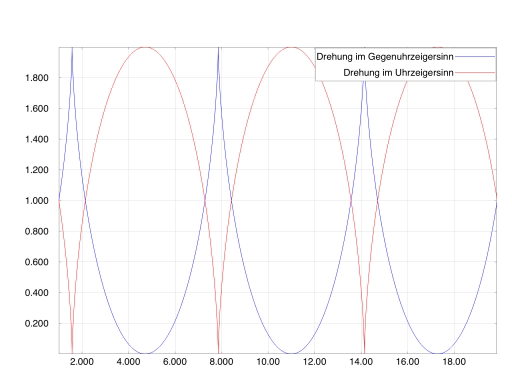
Task: Click x-axis label 6.000
Action: click(175, 362)
